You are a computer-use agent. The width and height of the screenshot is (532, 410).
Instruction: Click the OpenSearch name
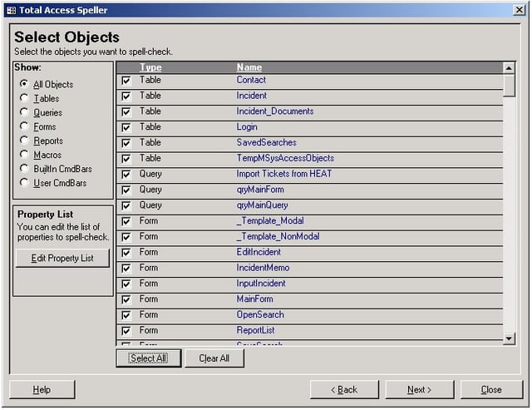click(260, 314)
